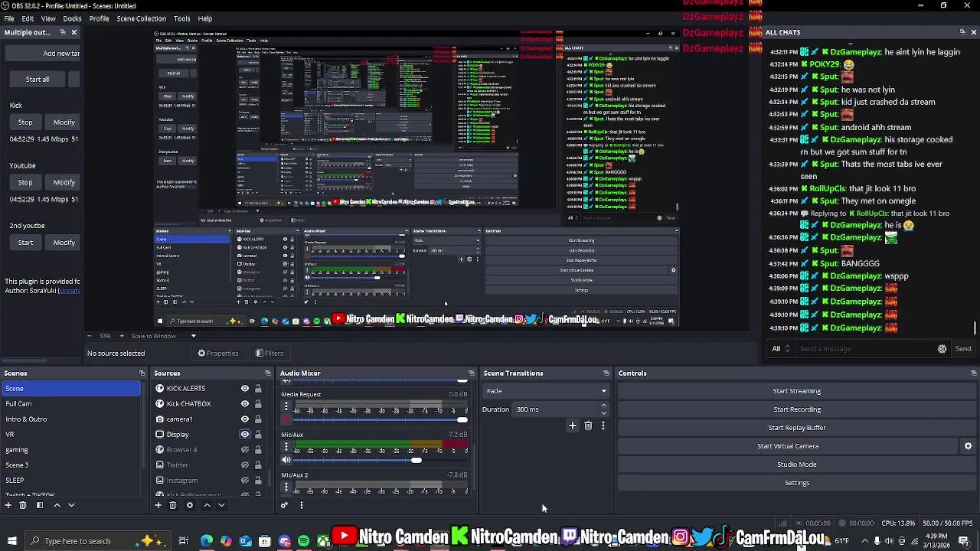The width and height of the screenshot is (980, 551).
Task: Increase the transition duration with the stepper
Action: click(x=604, y=406)
